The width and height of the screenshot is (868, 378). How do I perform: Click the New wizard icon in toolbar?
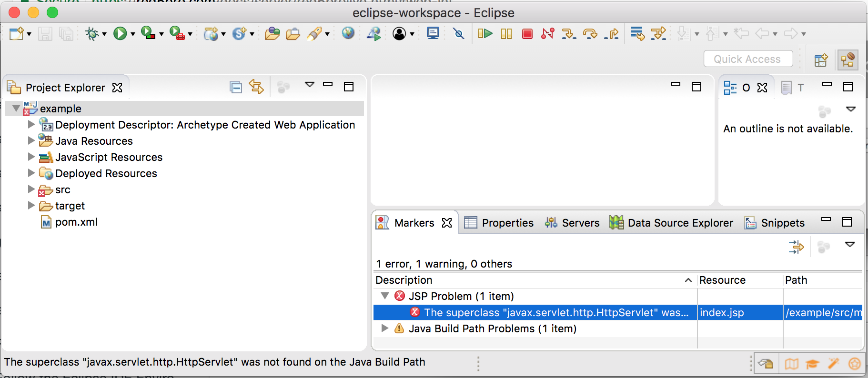(x=16, y=34)
